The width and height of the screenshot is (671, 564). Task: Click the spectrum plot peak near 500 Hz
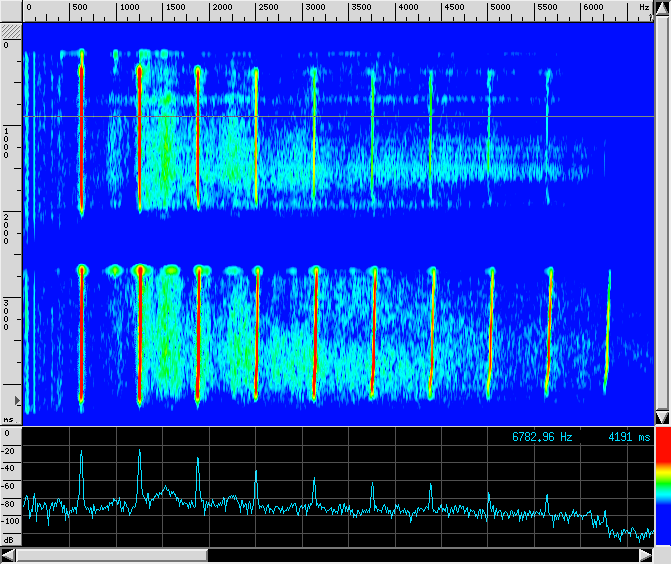(81, 453)
